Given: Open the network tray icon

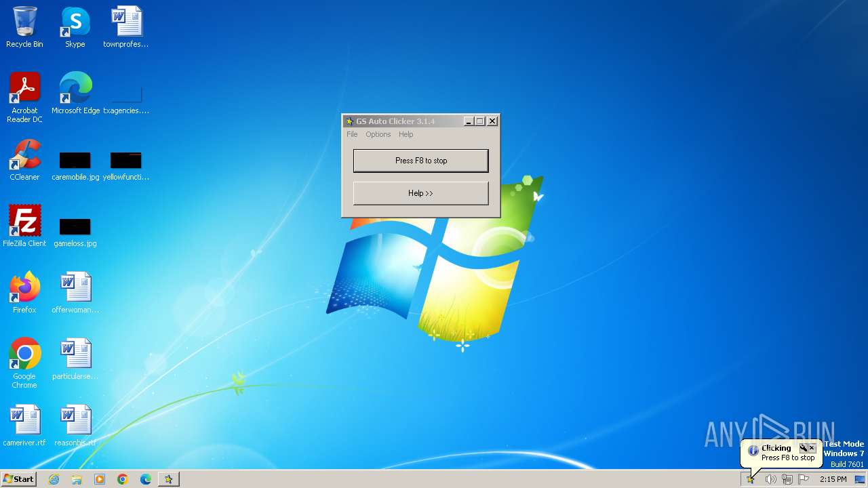Looking at the screenshot, I should pyautogui.click(x=787, y=479).
